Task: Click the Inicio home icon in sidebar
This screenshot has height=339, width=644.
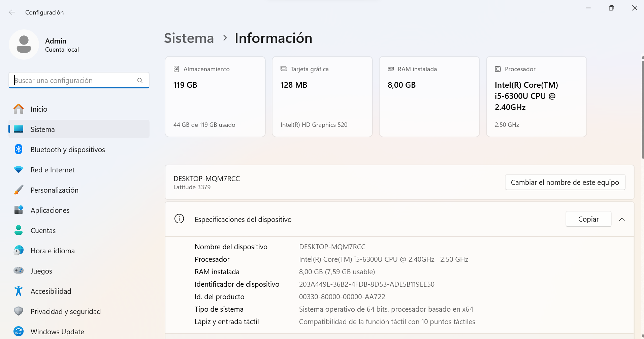Action: point(19,109)
